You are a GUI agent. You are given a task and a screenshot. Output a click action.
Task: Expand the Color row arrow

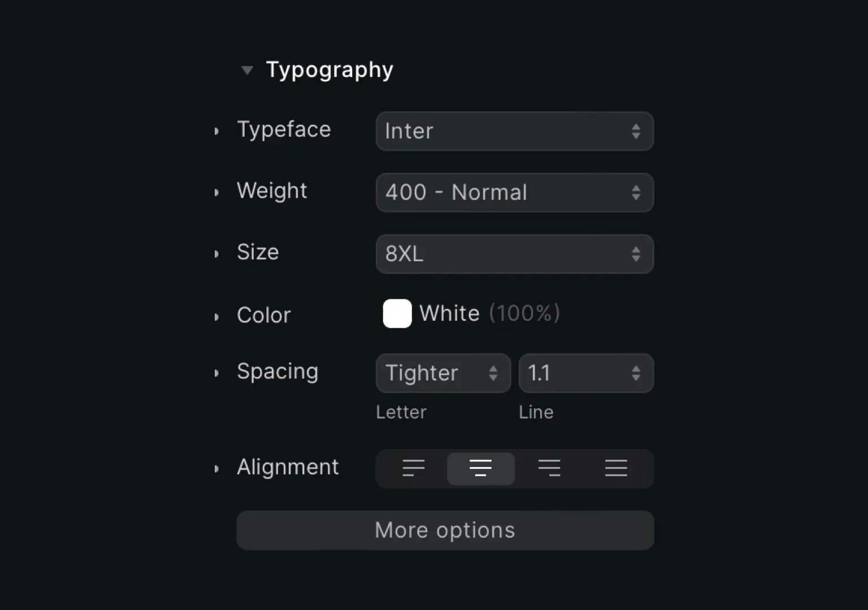coord(216,317)
